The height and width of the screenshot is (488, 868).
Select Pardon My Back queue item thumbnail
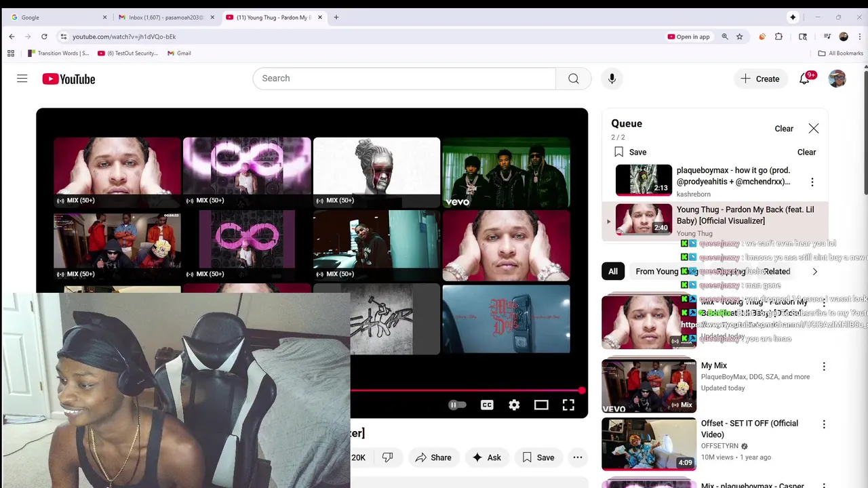click(644, 219)
